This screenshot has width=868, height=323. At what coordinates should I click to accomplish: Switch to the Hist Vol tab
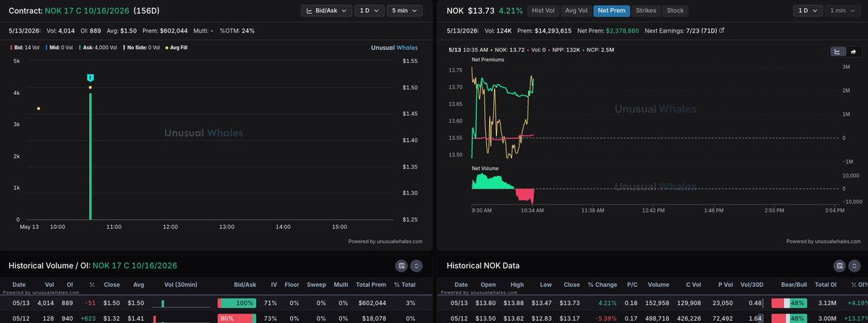[542, 11]
